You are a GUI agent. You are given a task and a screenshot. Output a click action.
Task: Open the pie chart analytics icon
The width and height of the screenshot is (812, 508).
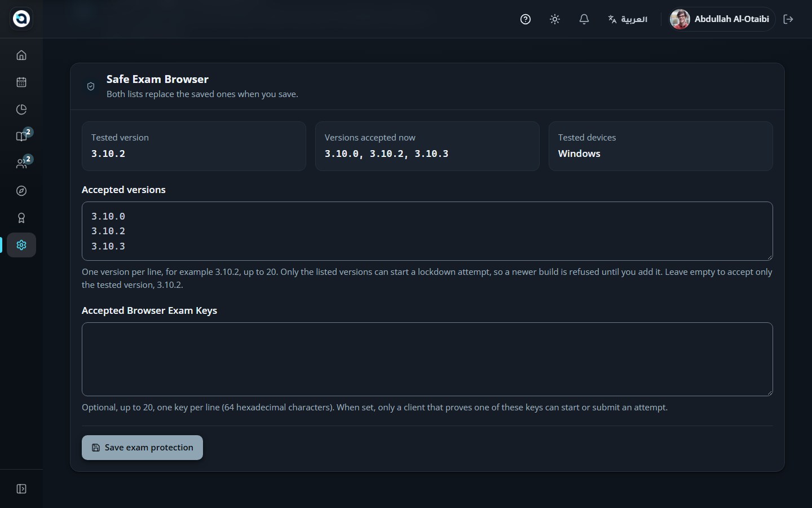coord(21,110)
